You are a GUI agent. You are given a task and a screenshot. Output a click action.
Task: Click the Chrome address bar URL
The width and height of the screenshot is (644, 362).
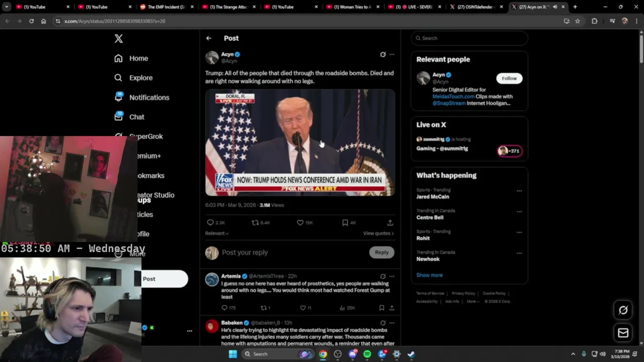[115, 21]
